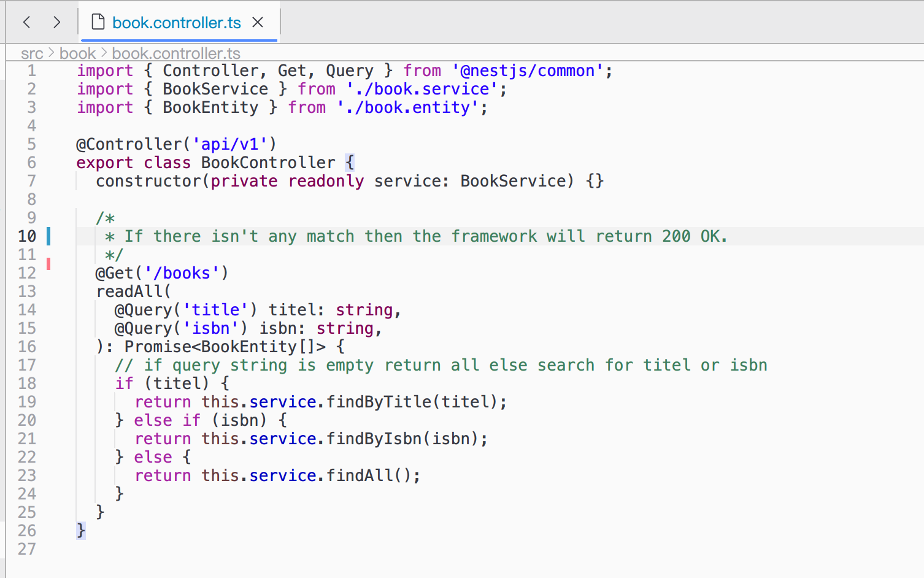Click the './book.entity' import path
Screen dimensions: 924x578
coord(407,107)
